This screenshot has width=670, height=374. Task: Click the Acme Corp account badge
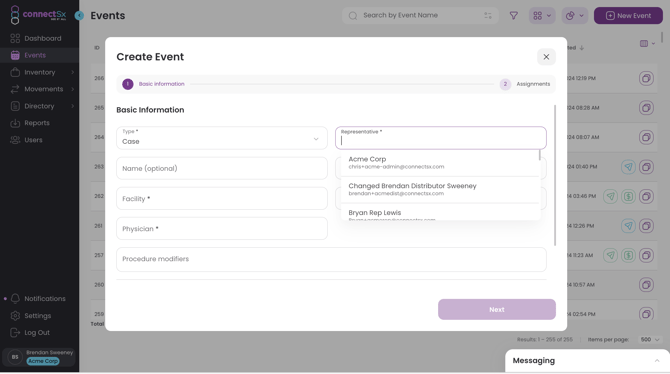43,361
